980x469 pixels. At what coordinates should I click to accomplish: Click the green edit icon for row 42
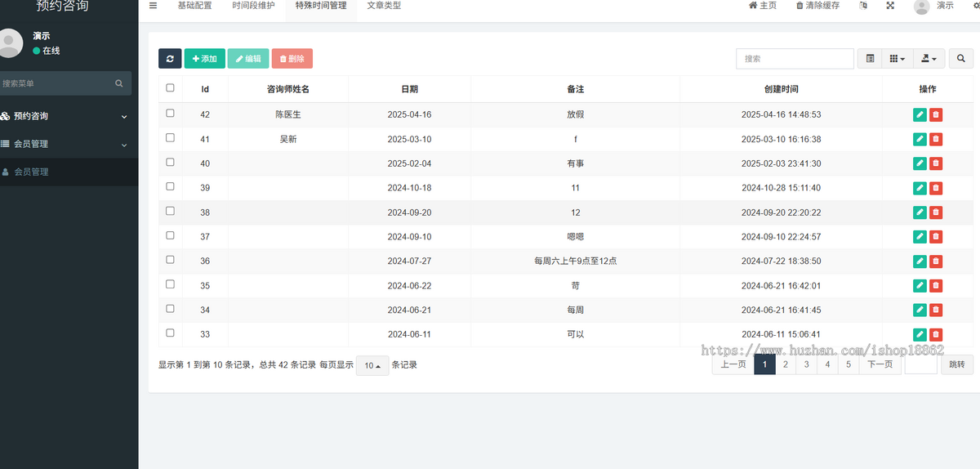pos(920,115)
